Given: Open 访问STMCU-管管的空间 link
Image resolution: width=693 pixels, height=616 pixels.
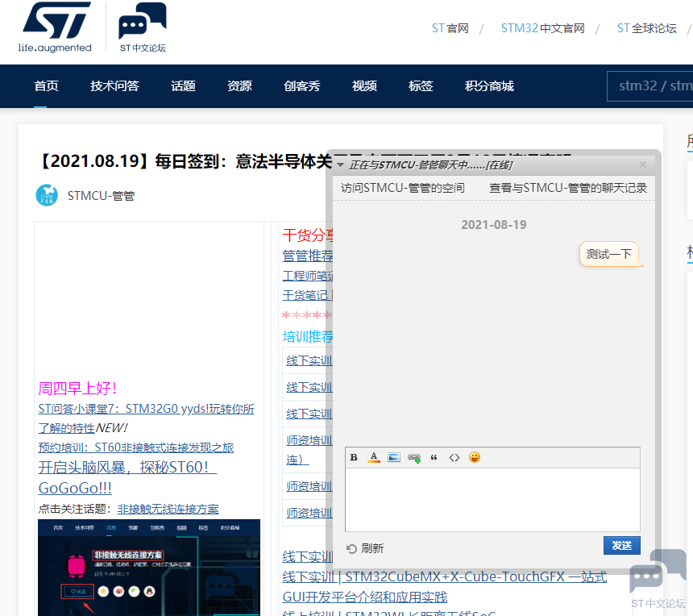Looking at the screenshot, I should click(403, 188).
